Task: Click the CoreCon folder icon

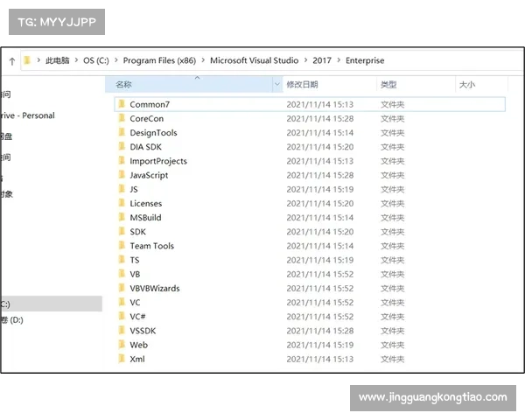Action: click(122, 118)
